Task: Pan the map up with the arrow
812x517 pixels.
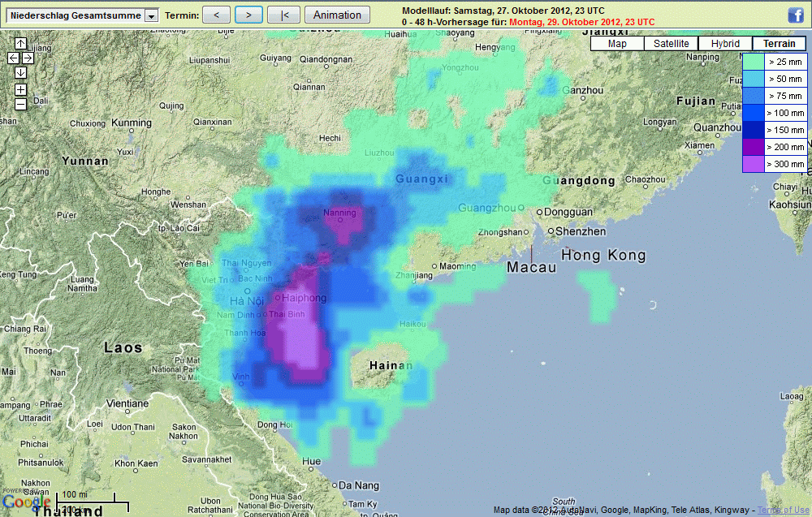Action: click(x=21, y=43)
